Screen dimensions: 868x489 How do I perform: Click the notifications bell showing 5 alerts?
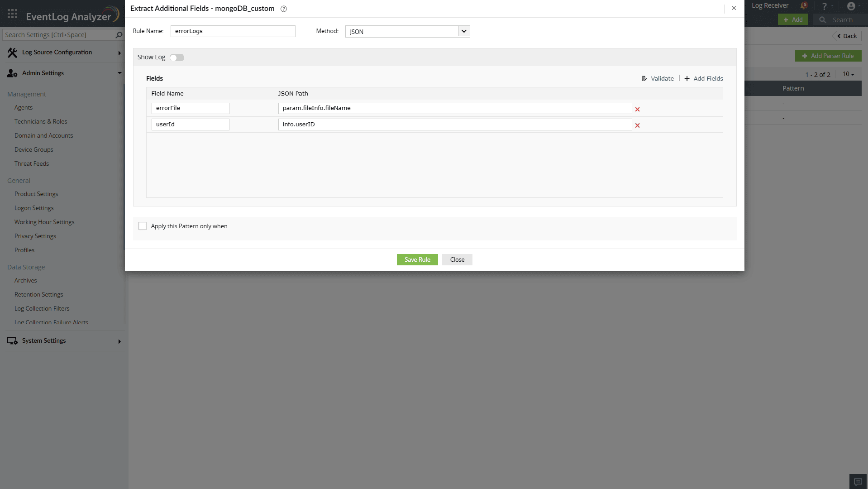coord(805,6)
